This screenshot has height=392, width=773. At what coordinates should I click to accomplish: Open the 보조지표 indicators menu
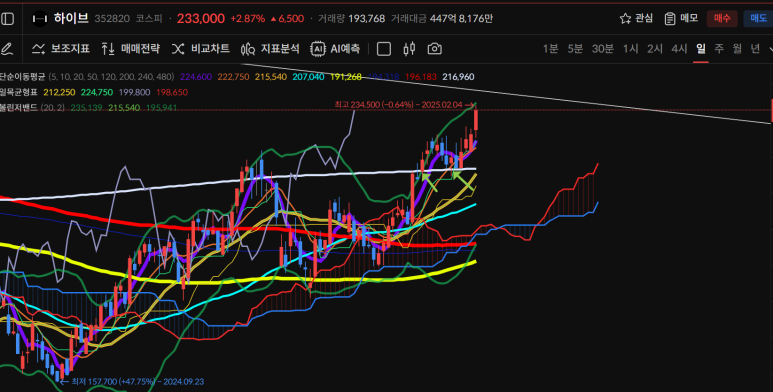tap(61, 49)
